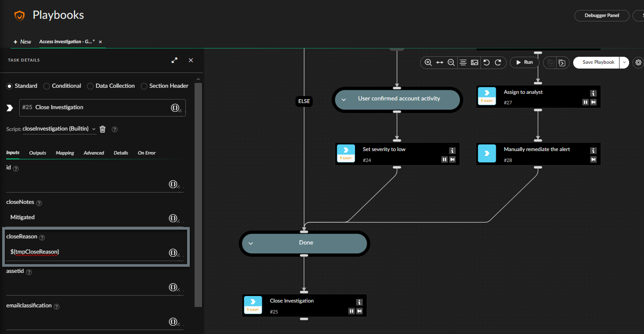Open context picker for closeNotes
The width and height of the screenshot is (644, 334).
173,218
